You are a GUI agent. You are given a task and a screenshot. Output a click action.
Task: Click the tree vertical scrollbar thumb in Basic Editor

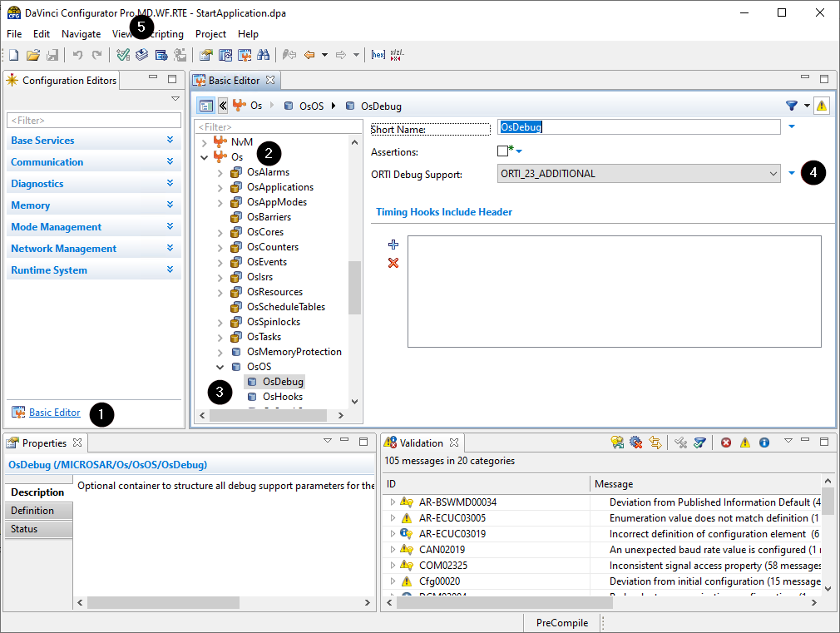(354, 287)
